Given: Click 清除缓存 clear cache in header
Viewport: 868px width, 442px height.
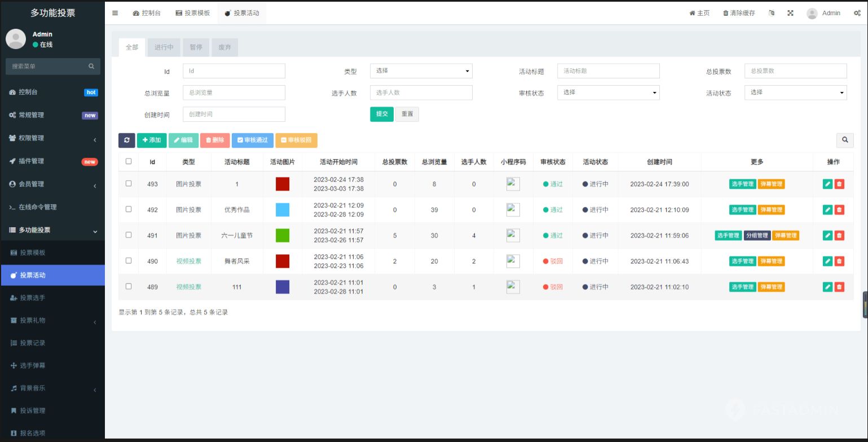Looking at the screenshot, I should (x=739, y=13).
